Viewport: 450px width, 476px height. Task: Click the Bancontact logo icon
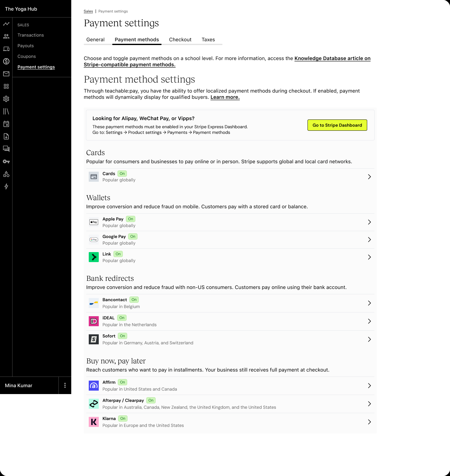(x=94, y=303)
